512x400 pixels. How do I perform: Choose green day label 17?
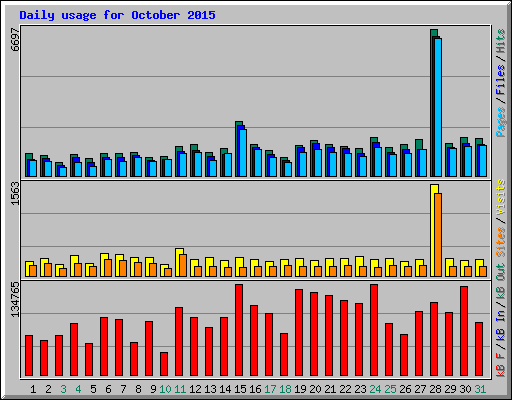pyautogui.click(x=270, y=389)
